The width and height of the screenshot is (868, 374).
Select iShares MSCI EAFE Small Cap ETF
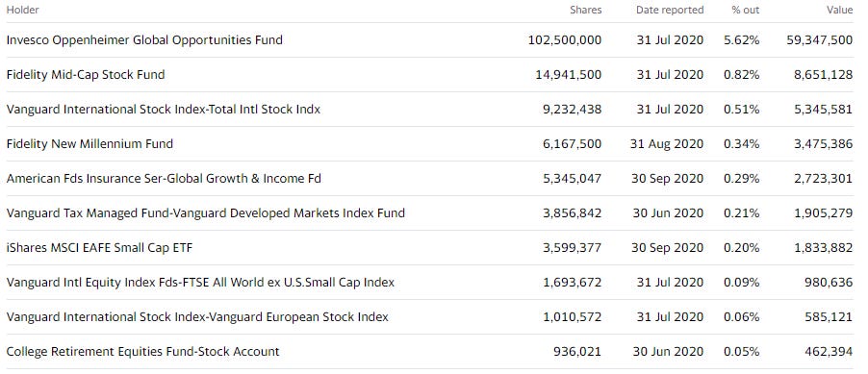[100, 248]
